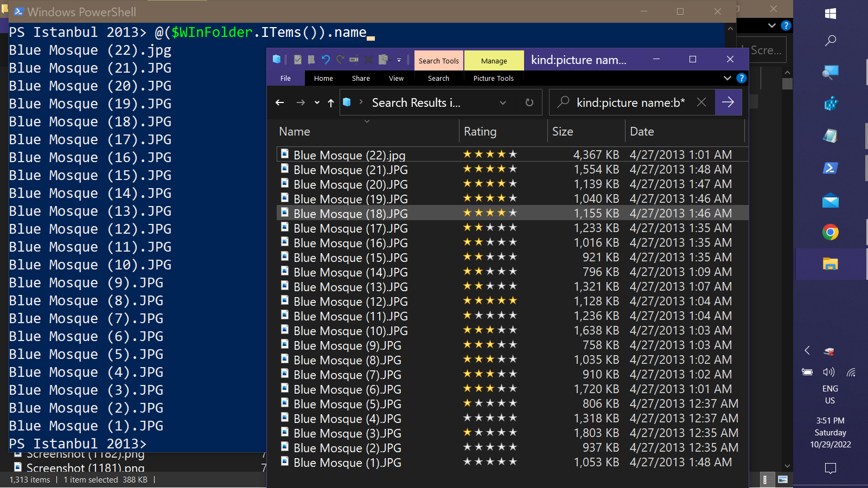The image size is (868, 488).
Task: Click the Search Tools contextual tab header
Action: click(x=438, y=61)
